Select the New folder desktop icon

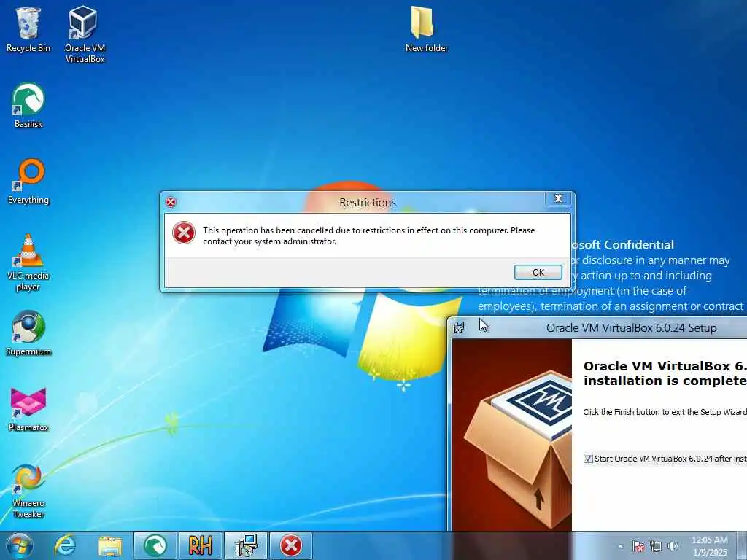[426, 29]
